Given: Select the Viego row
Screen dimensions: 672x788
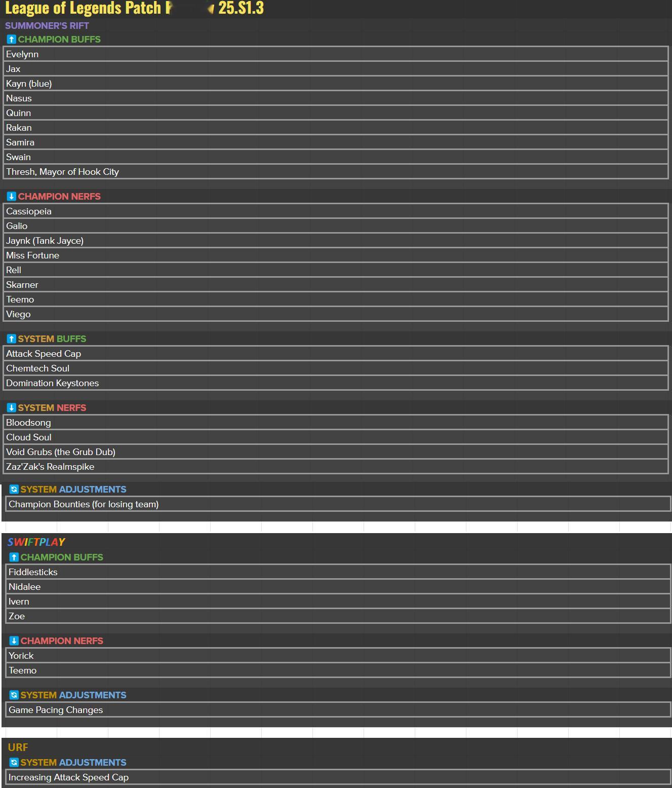Looking at the screenshot, I should pos(336,314).
